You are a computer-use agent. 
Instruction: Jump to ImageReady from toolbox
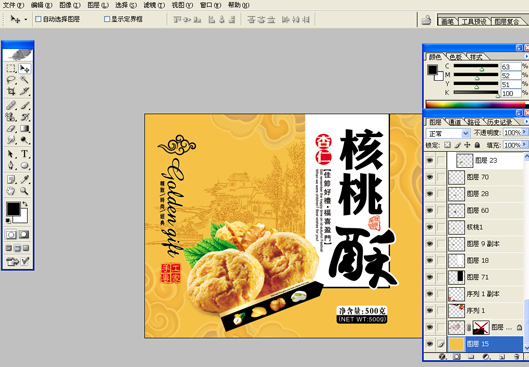coord(12,261)
